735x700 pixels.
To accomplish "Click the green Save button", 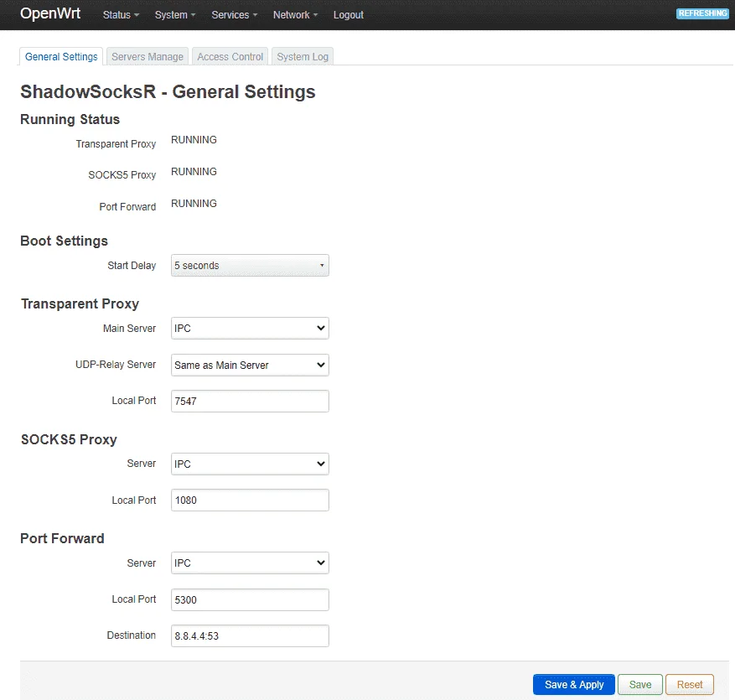I will point(639,685).
